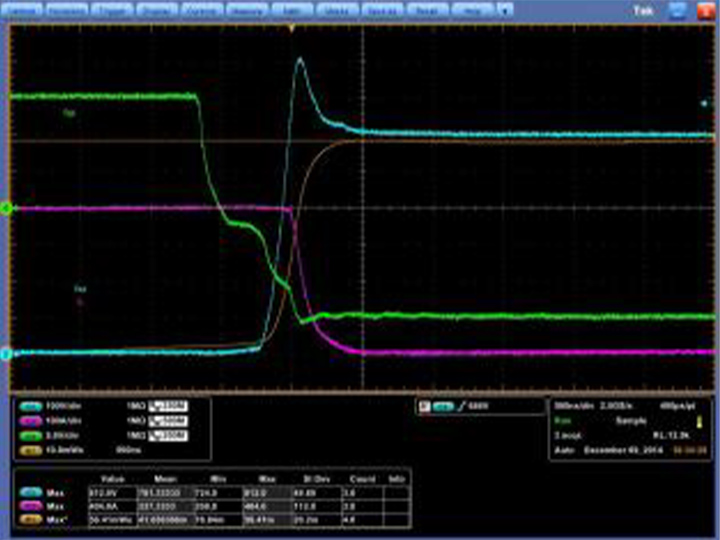Screen dimensions: 720x540
Task: Click the time-per-division value in horizontal readout
Action: click(572, 406)
